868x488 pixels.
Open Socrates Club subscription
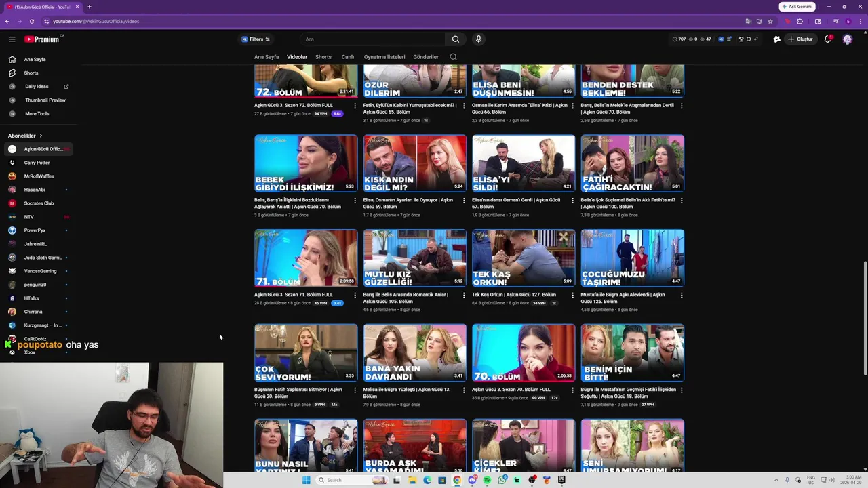coord(37,203)
